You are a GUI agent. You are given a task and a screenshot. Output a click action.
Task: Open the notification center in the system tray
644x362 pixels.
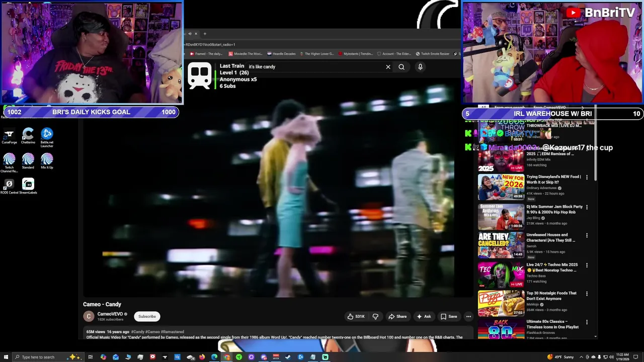636,357
